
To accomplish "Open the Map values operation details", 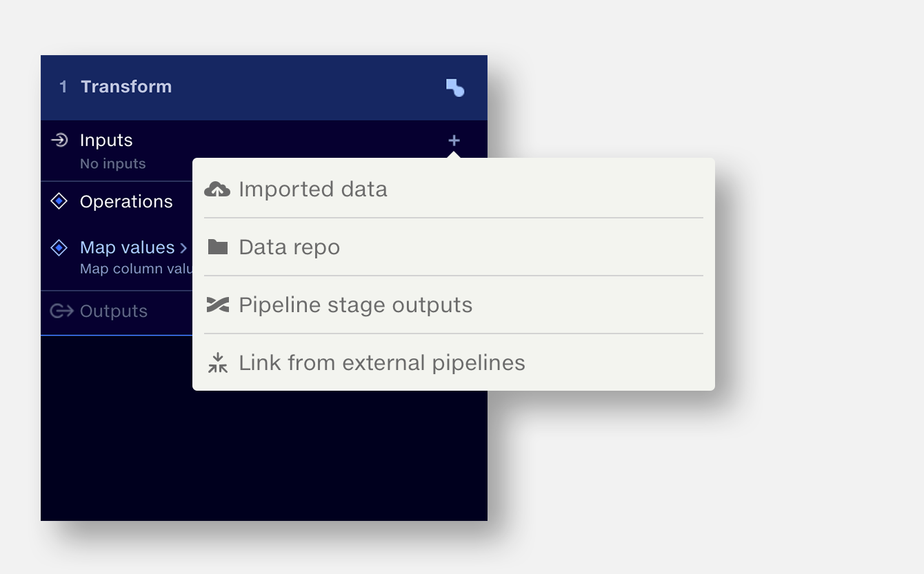I will click(x=126, y=247).
